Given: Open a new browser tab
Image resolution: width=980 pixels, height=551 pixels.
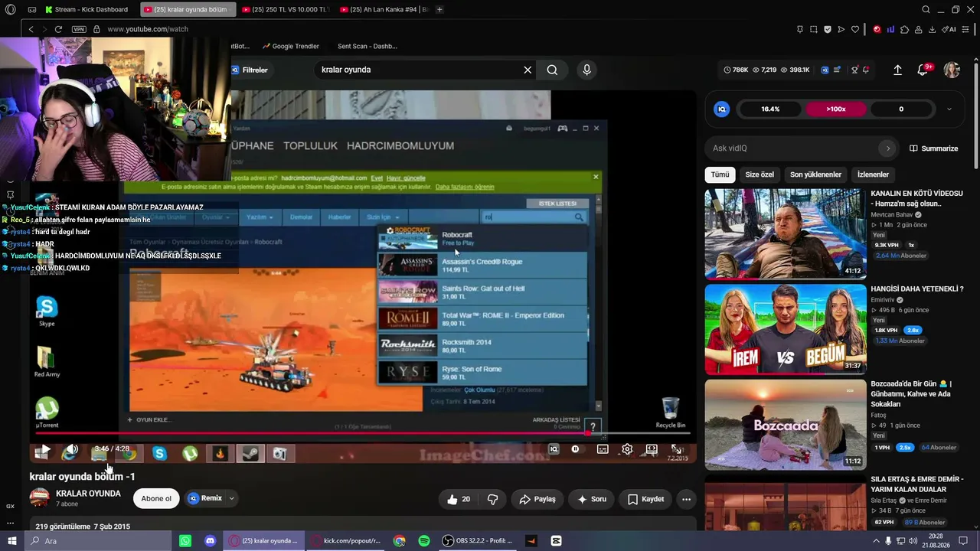Looking at the screenshot, I should coord(439,10).
